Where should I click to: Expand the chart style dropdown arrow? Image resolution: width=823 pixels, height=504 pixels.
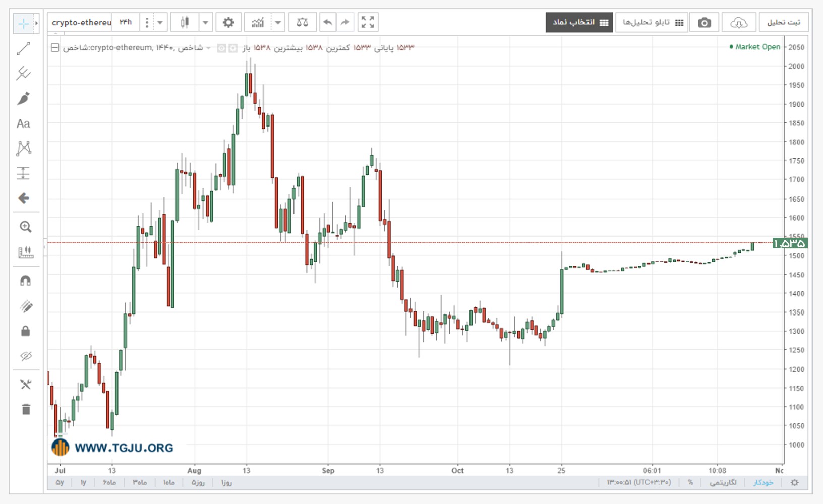[205, 22]
